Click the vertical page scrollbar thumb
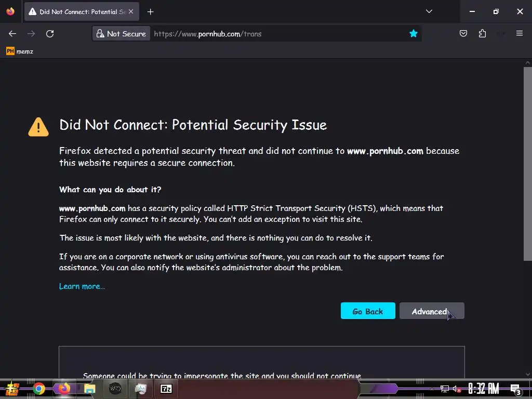The width and height of the screenshot is (532, 399). pyautogui.click(x=528, y=164)
